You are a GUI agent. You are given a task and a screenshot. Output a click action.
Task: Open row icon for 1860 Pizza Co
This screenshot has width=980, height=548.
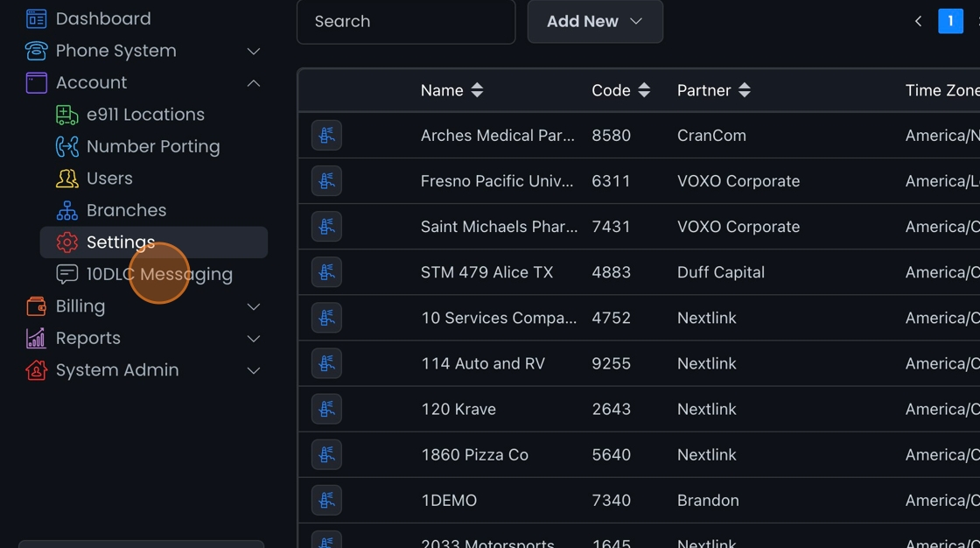326,454
